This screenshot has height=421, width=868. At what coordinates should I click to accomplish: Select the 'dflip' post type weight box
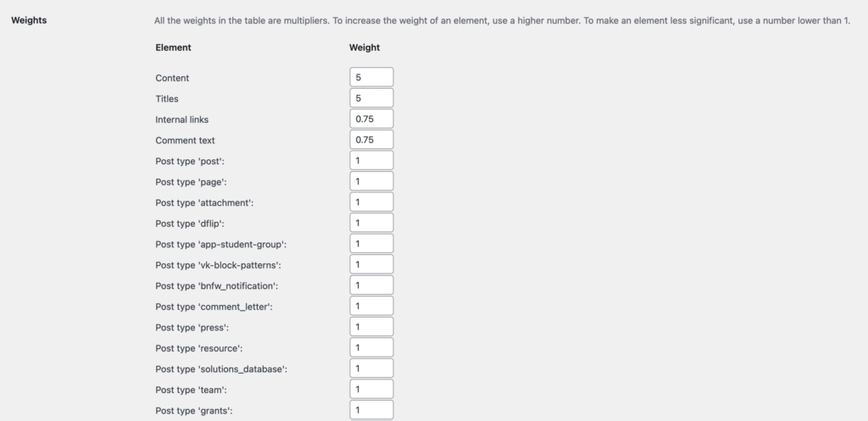pyautogui.click(x=371, y=223)
